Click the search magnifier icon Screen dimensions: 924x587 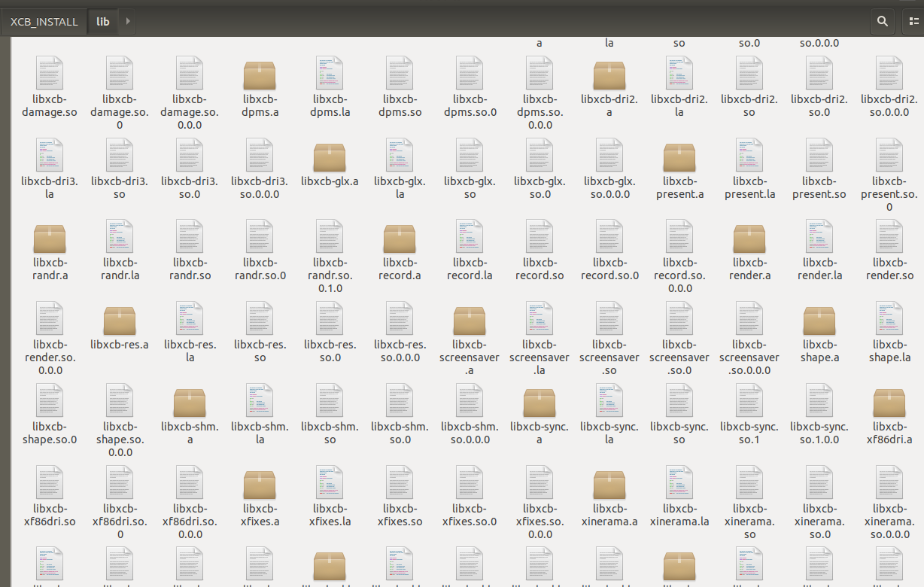[x=882, y=22]
